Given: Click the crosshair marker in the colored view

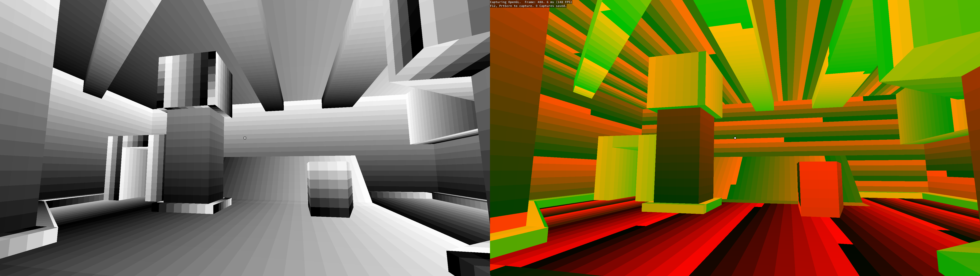Looking at the screenshot, I should 735,138.
